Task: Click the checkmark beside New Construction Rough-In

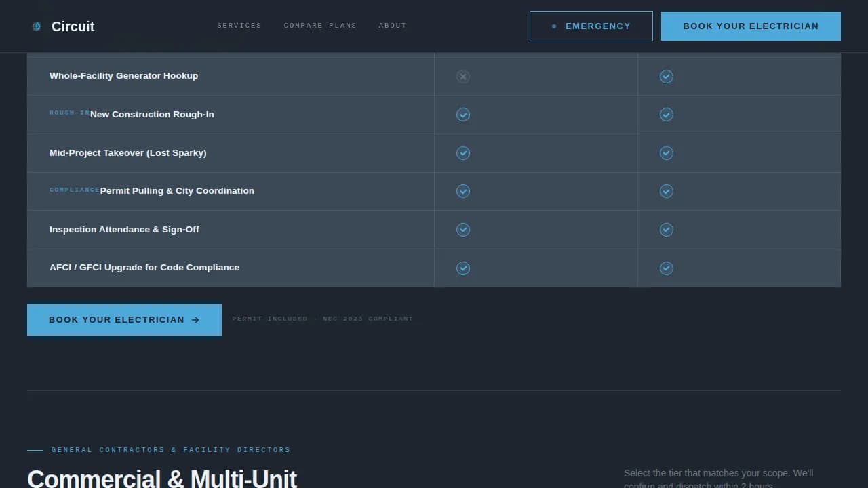Action: (x=462, y=115)
